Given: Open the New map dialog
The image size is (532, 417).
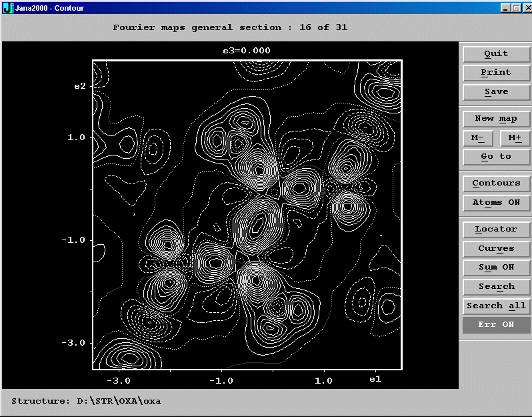Looking at the screenshot, I should coord(496,119).
